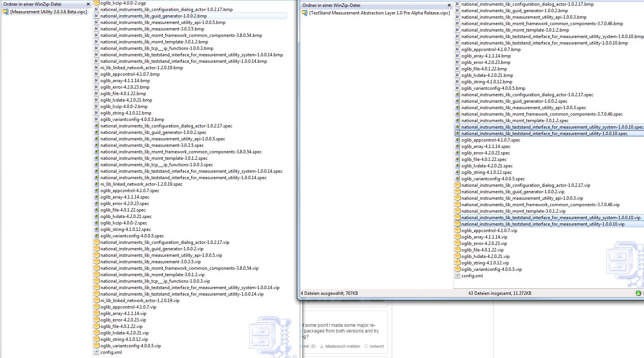The image size is (644, 358).
Task: Click icon of oglib_lvzip-4.0.0-2.spec
Action: (97, 223)
